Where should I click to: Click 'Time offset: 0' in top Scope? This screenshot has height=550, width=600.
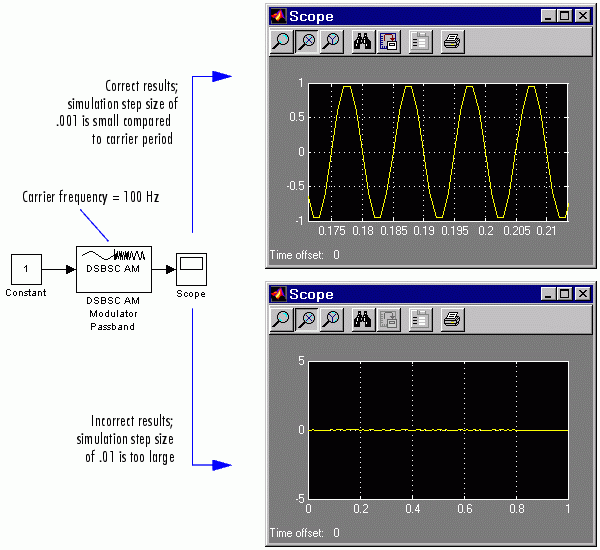(x=305, y=255)
